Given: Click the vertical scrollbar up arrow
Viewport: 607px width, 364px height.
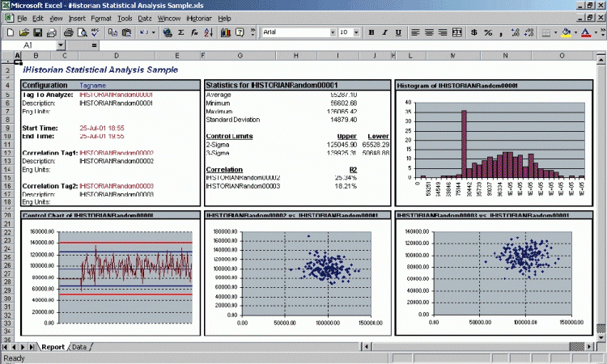Looking at the screenshot, I should coord(601,60).
